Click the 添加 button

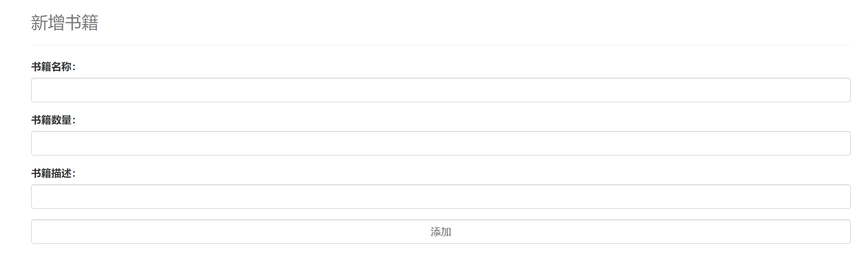click(440, 231)
